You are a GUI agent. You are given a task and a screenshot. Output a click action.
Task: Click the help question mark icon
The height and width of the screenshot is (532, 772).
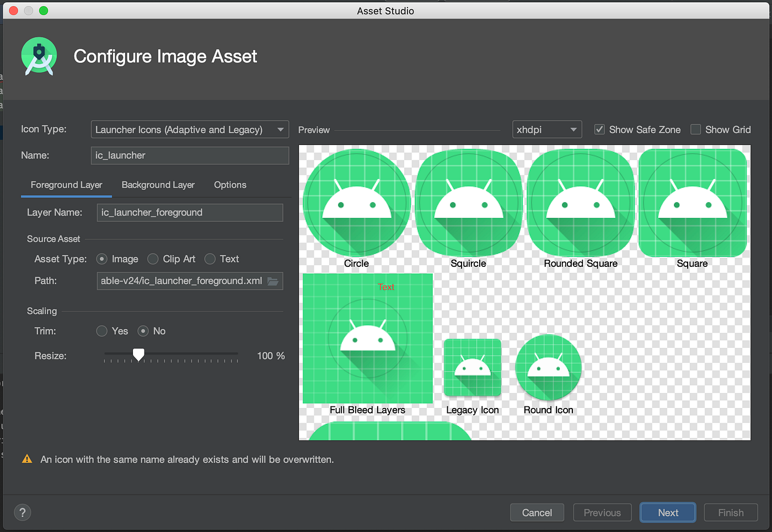point(22,512)
